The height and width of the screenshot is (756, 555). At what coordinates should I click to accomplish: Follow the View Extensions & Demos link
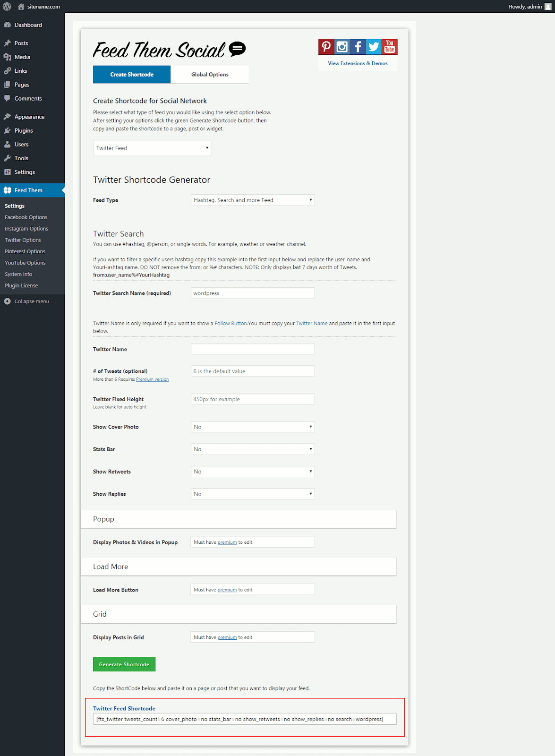coord(358,63)
